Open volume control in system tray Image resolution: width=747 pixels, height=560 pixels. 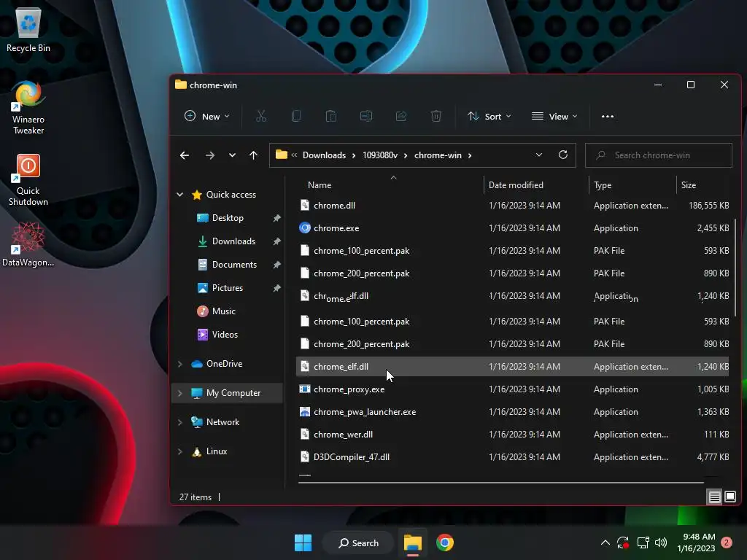point(661,542)
